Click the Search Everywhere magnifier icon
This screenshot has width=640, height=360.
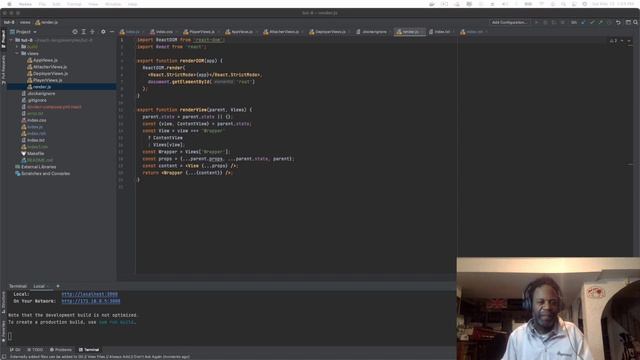click(x=636, y=22)
